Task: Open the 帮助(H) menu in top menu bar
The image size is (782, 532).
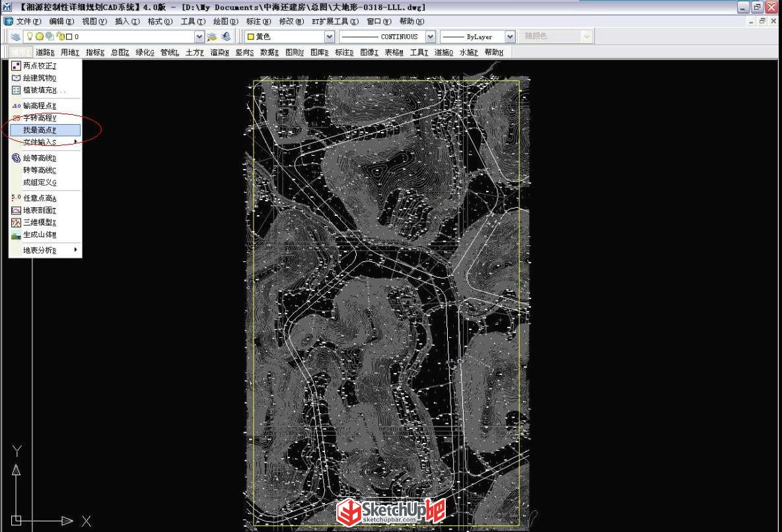Action: [x=412, y=21]
